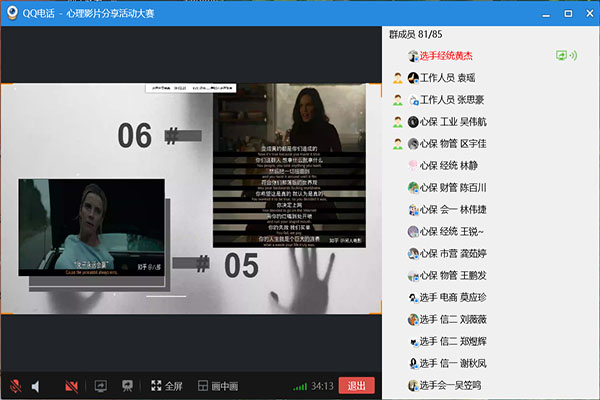Click avatar of 吴伟航
Viewport: 600px width, 400px height.
click(413, 122)
